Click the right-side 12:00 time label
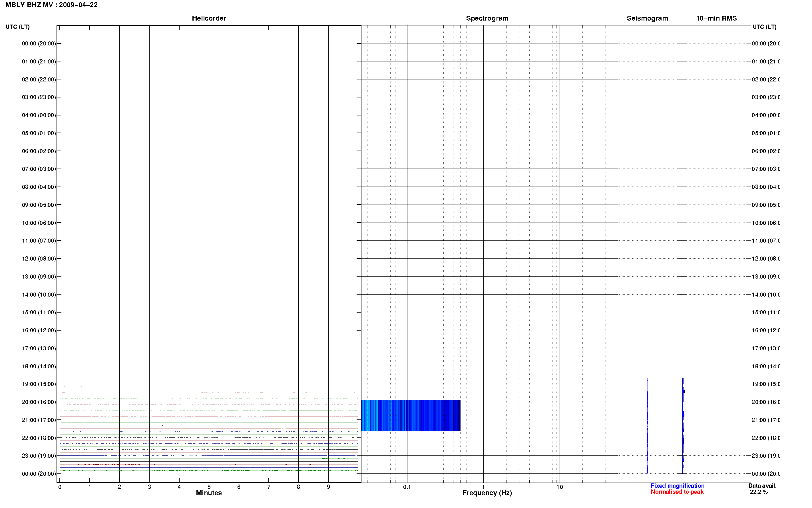Screen dimensions: 812x508 point(766,259)
